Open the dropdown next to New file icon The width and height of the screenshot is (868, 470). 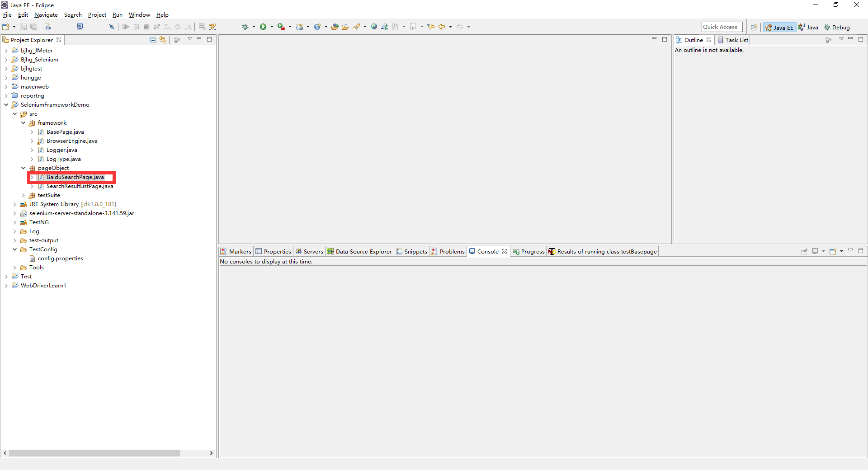click(14, 27)
